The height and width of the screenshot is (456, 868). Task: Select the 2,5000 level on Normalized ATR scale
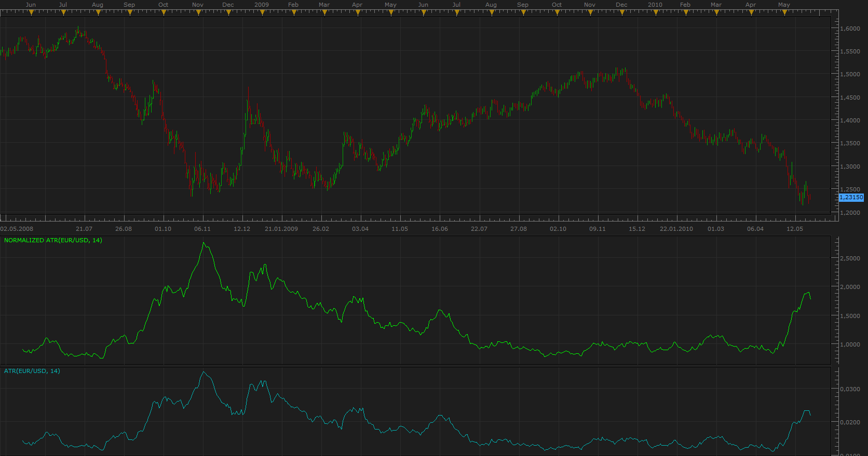point(850,258)
